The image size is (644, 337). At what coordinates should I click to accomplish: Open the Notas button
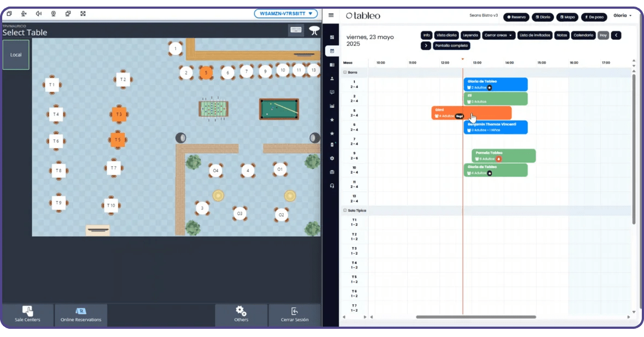tap(562, 35)
